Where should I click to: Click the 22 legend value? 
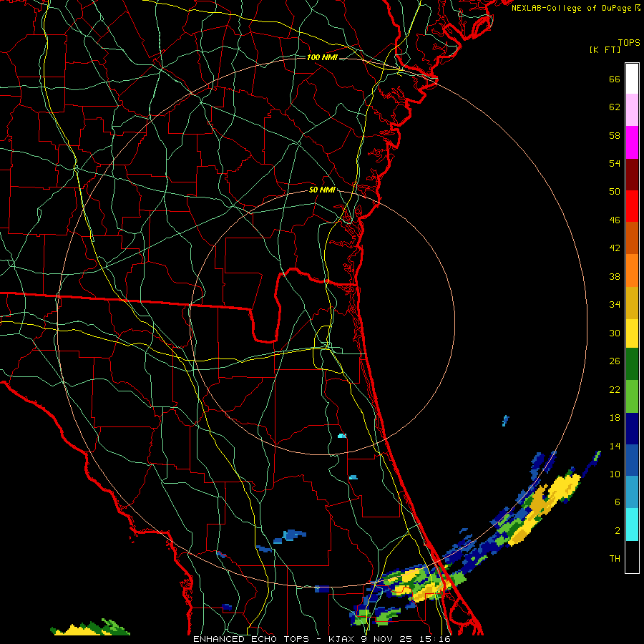[615, 389]
